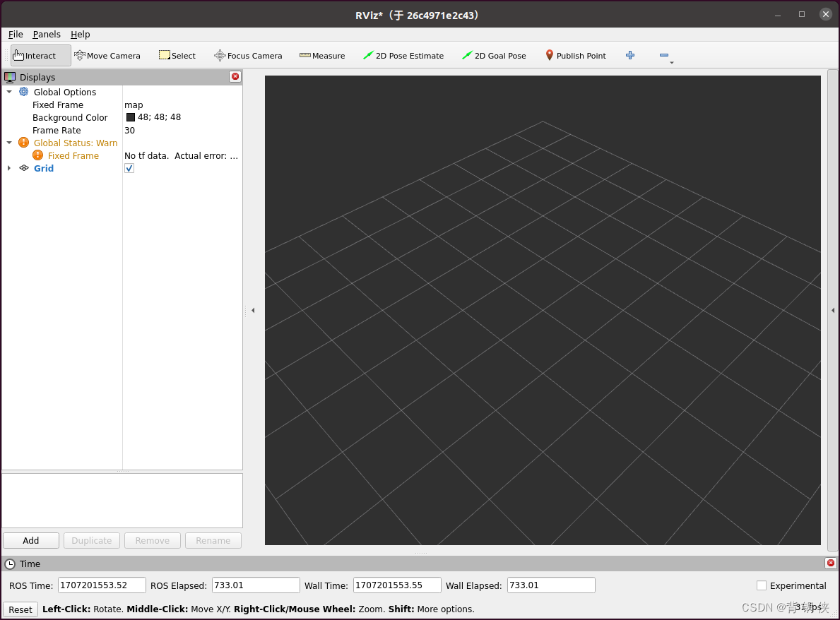
Task: Expand right panel with arrow handle
Action: coord(832,310)
